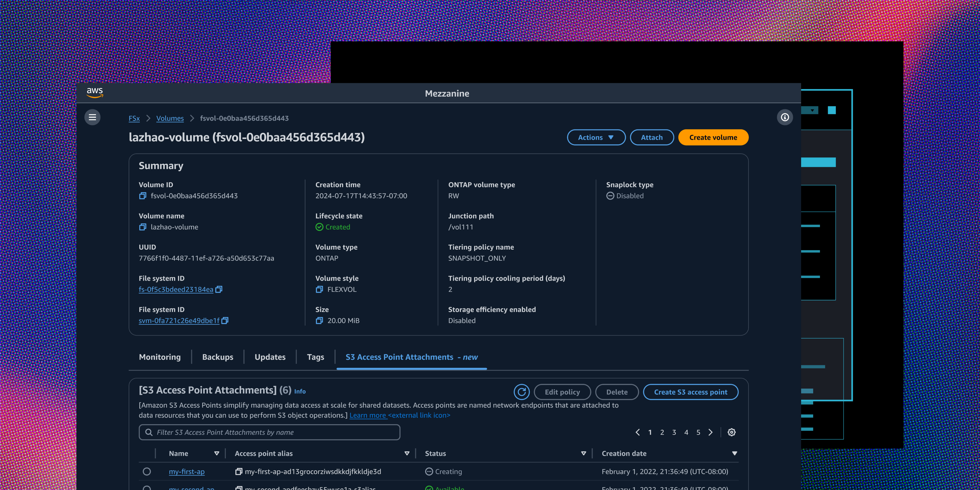Copy the 20.00 MiB size value
Screen dimensions: 980x490
tap(319, 320)
